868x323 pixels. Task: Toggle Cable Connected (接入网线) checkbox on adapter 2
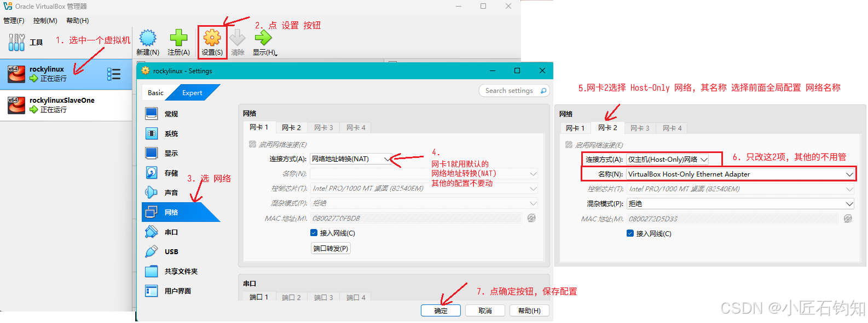(x=630, y=233)
